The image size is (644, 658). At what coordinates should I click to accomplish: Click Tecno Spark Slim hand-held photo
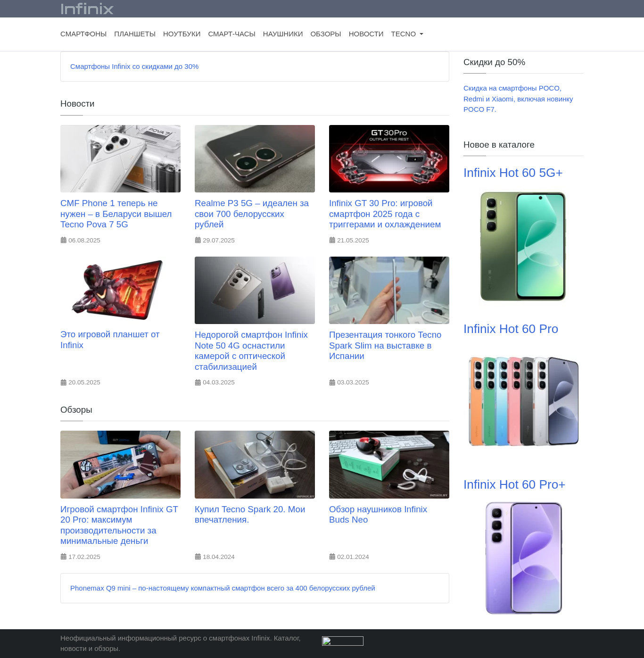pyautogui.click(x=389, y=290)
